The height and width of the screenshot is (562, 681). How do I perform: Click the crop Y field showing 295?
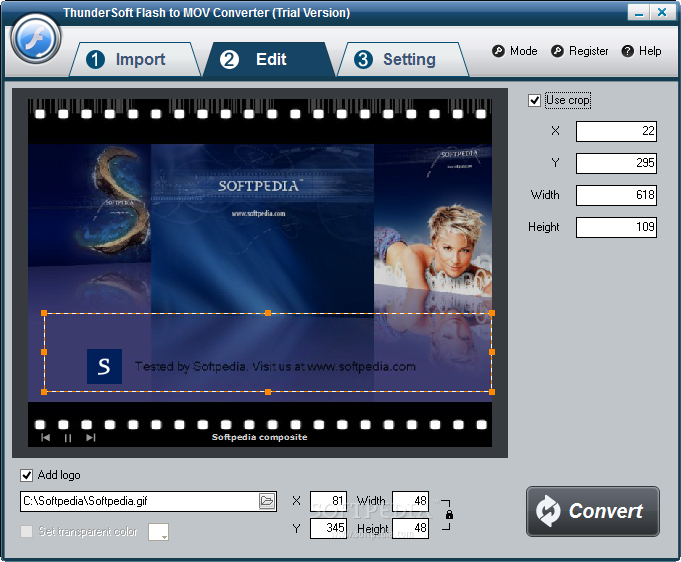pyautogui.click(x=616, y=163)
